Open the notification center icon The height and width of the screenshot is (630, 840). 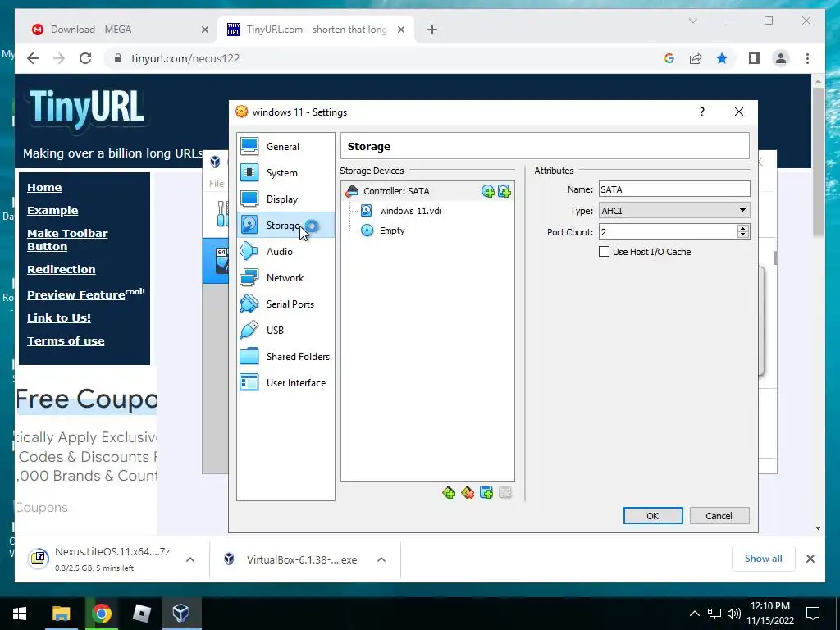click(x=813, y=614)
